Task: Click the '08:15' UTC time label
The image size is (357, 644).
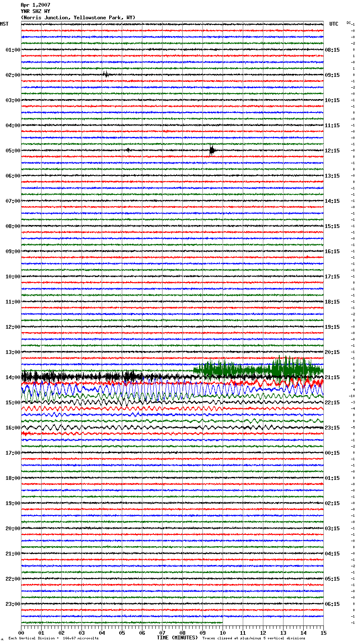Action: (332, 50)
